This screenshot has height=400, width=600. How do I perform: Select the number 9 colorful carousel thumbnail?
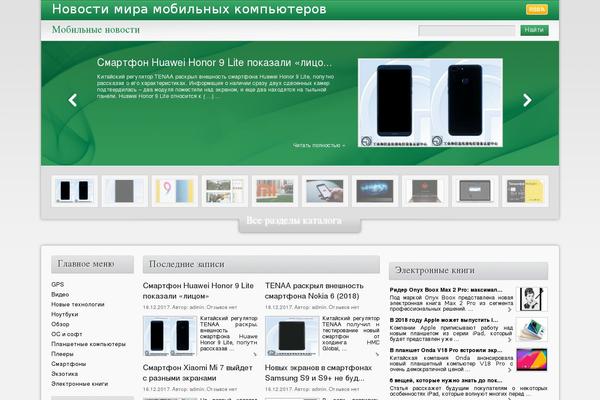coord(175,191)
